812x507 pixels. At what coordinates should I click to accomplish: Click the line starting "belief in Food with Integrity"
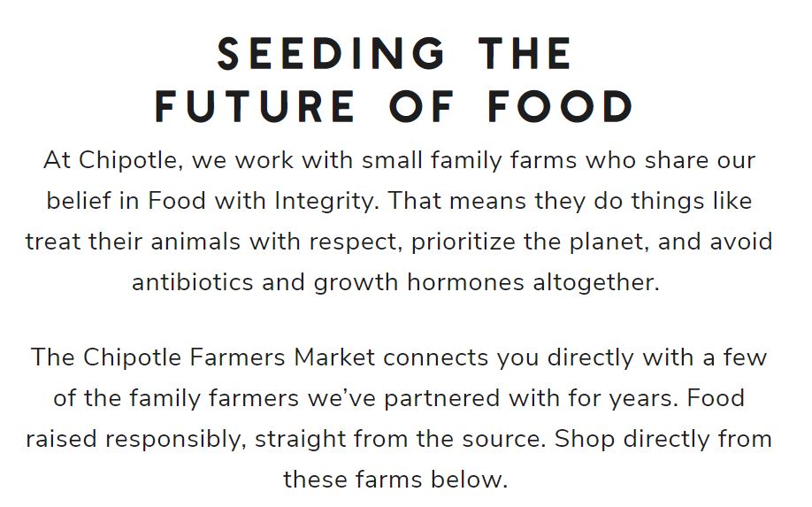point(399,201)
